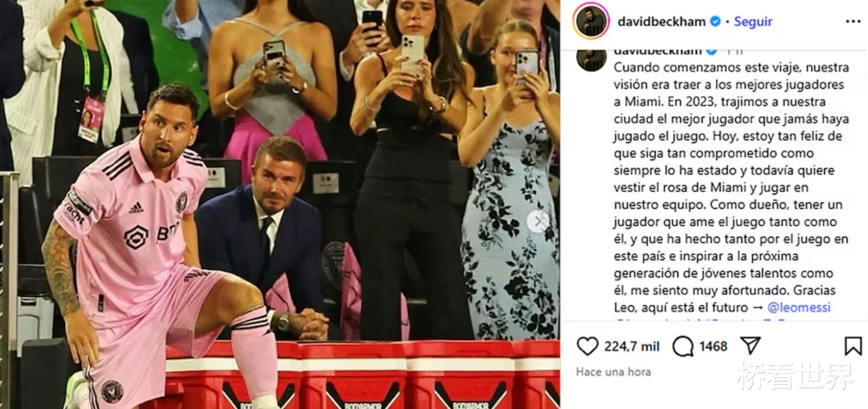View who liked via 224,7 mil count
868x409 pixels.
tap(632, 346)
